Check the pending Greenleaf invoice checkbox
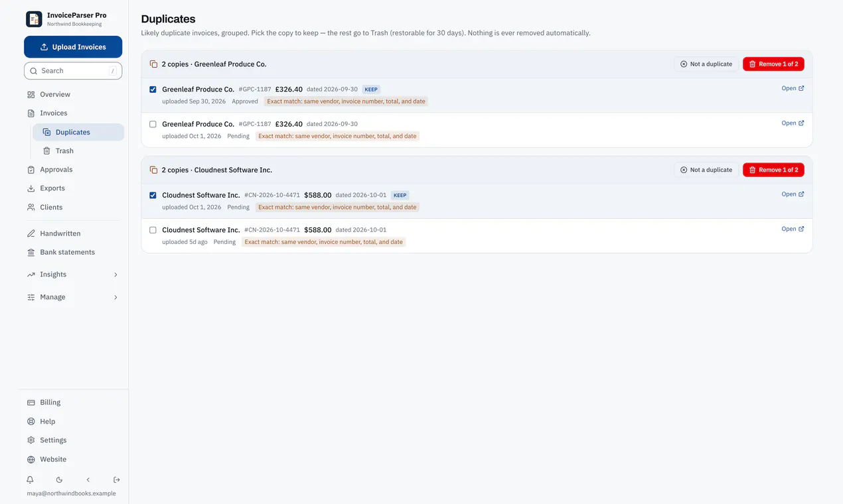 point(153,124)
